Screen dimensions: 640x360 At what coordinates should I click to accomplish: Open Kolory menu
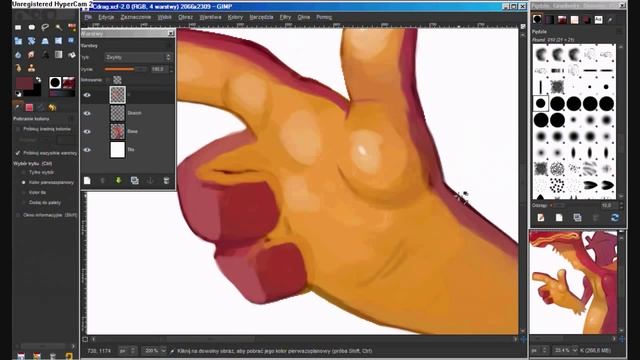(236, 17)
